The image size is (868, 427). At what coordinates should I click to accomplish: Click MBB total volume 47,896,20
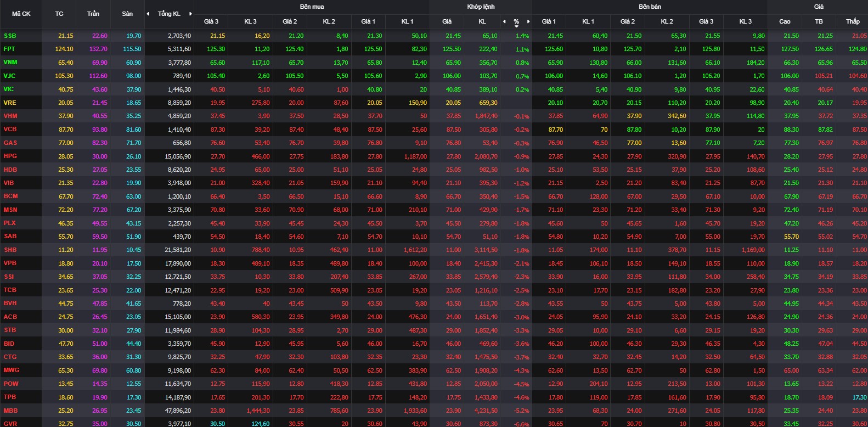(x=177, y=411)
